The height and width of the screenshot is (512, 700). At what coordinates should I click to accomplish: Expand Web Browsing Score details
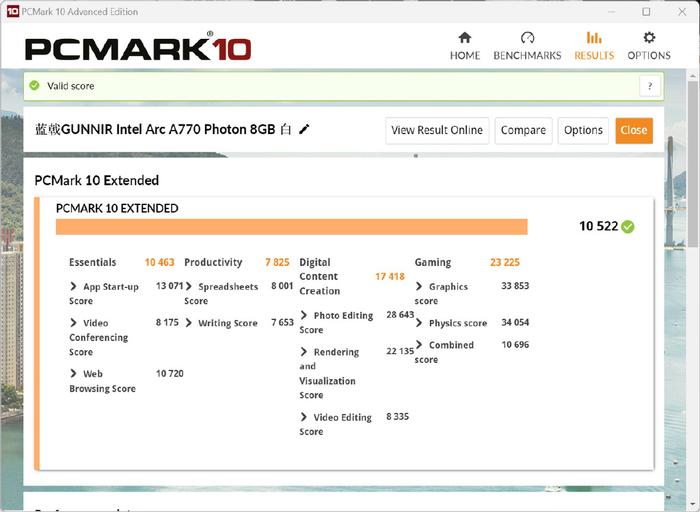click(x=73, y=373)
